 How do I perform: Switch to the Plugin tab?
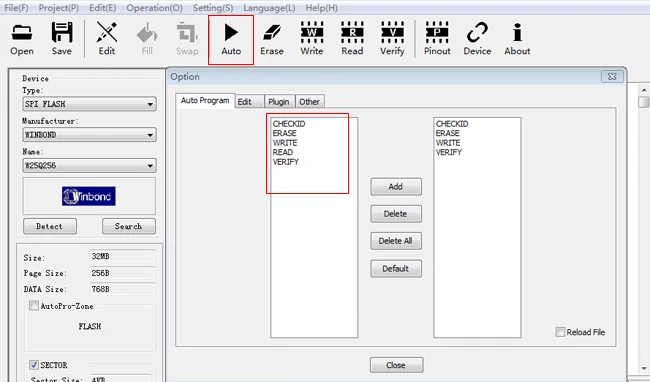tap(279, 102)
